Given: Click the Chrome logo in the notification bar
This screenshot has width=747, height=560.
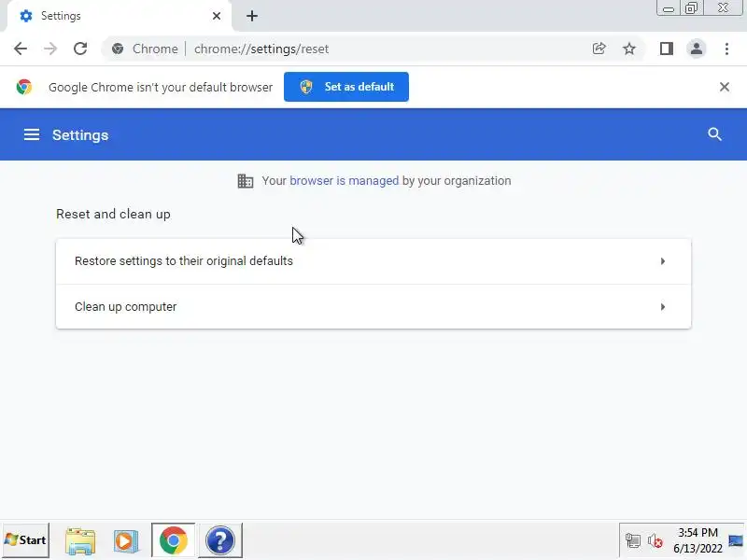Looking at the screenshot, I should point(24,87).
